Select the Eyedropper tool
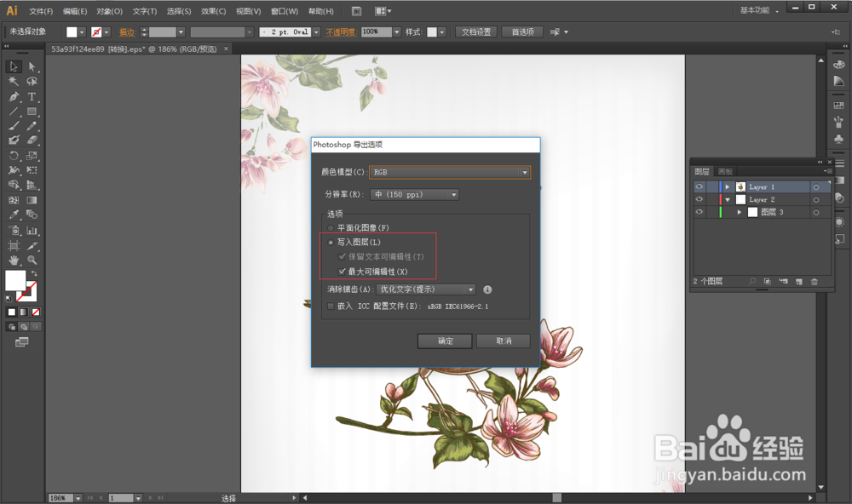The width and height of the screenshot is (852, 504). click(13, 213)
